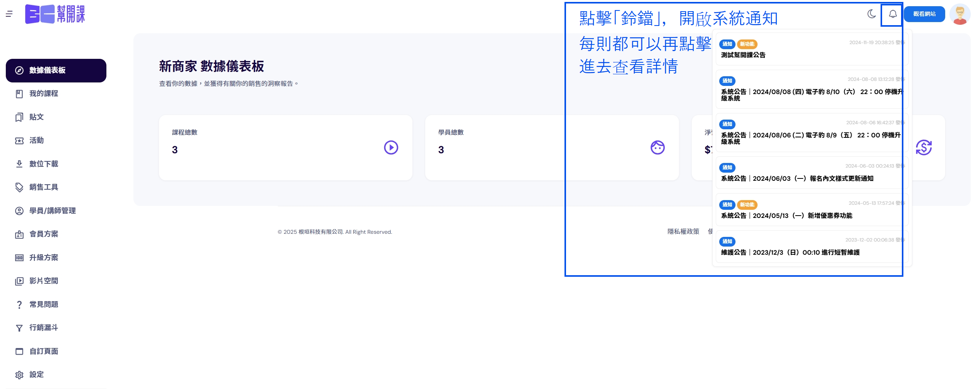Click the 觀看網站 button
Viewport: 980px width, 389px height.
click(x=924, y=14)
